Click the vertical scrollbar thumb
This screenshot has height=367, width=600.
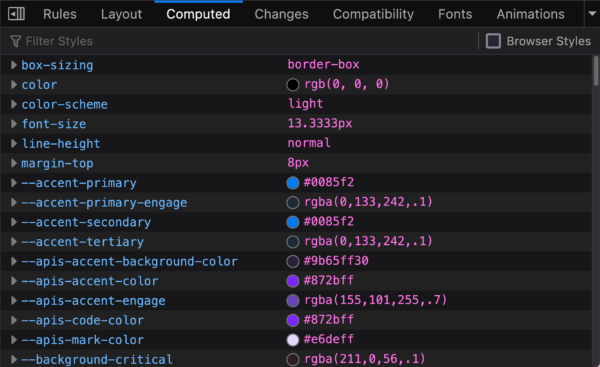point(595,72)
